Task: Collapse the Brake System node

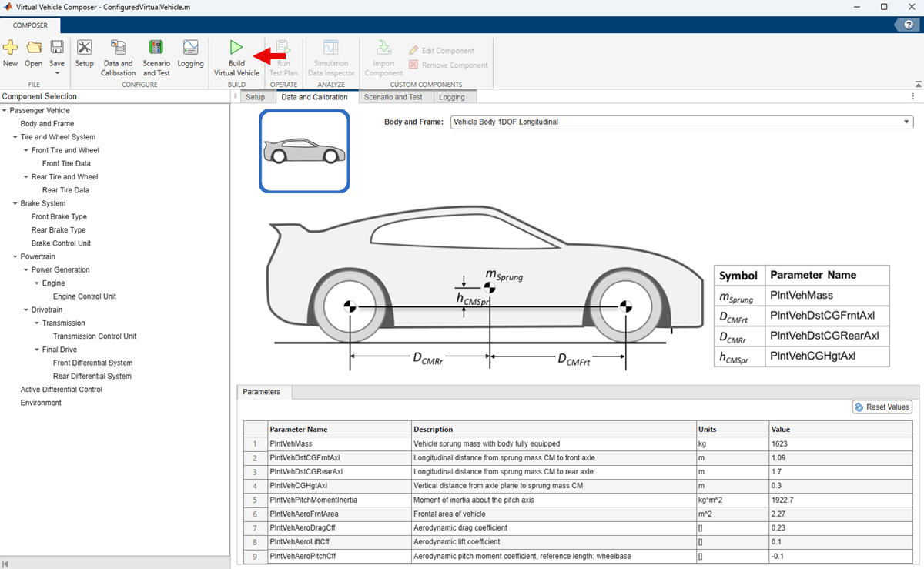Action: pyautogui.click(x=15, y=203)
